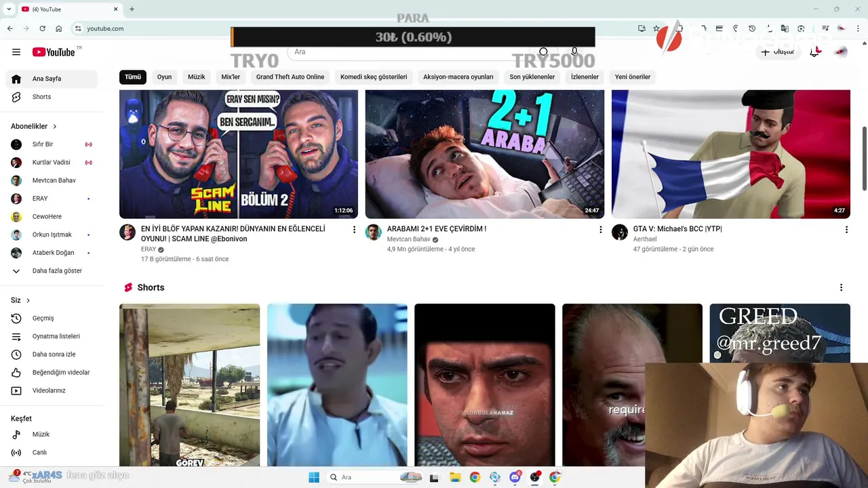Viewport: 868px width, 488px height.
Task: Open File Explorer from taskbar
Action: pos(455,477)
